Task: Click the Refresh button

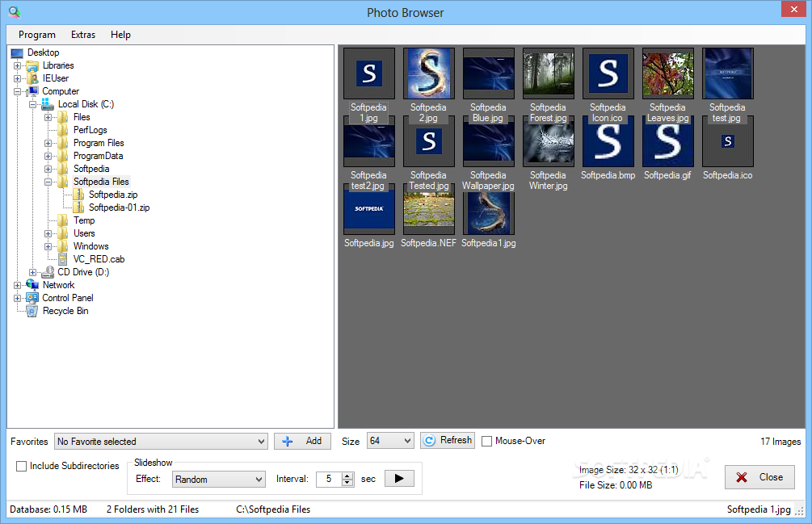Action: coord(448,440)
